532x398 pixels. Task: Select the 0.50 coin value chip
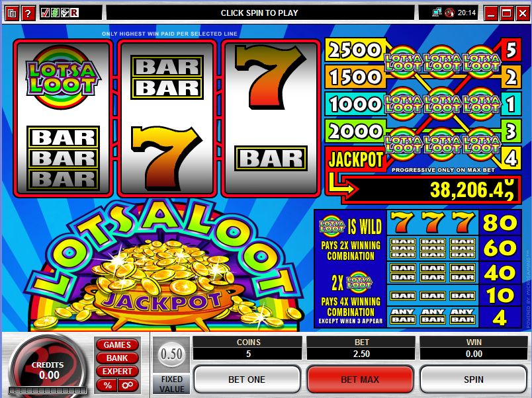(x=171, y=354)
